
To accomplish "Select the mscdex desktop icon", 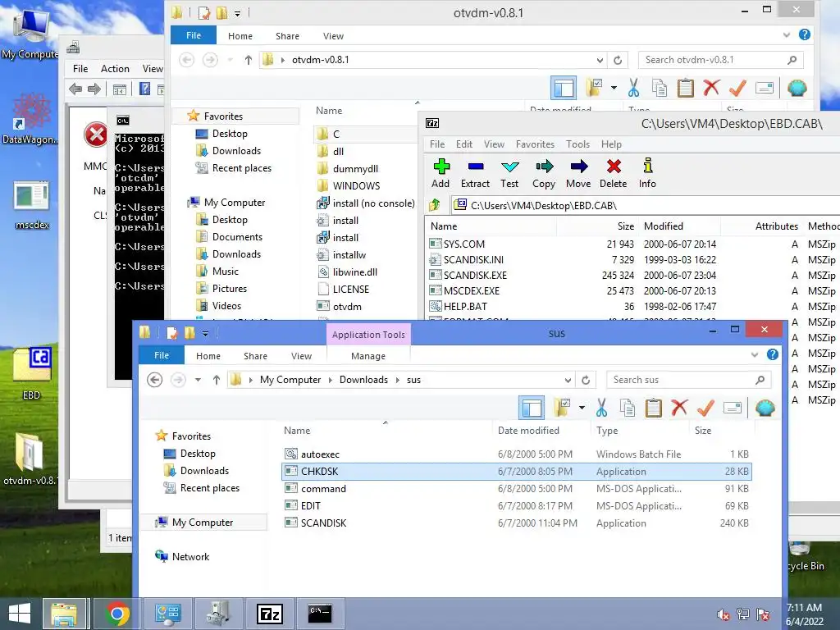I will click(32, 205).
